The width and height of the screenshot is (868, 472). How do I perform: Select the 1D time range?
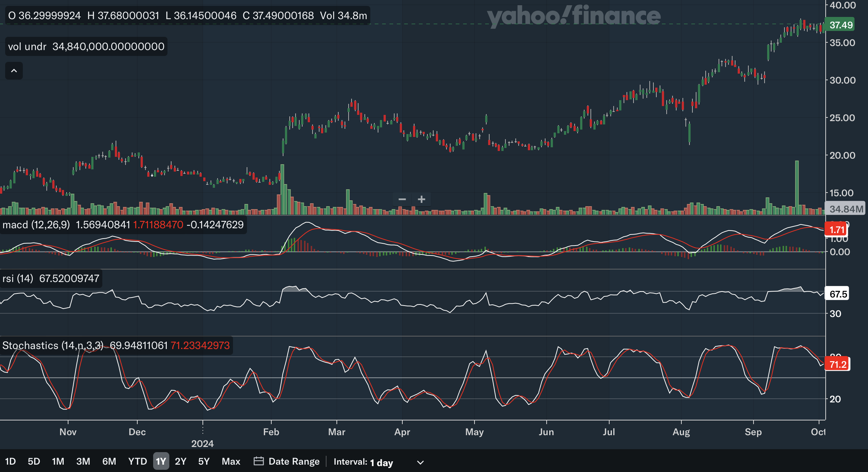(10, 461)
